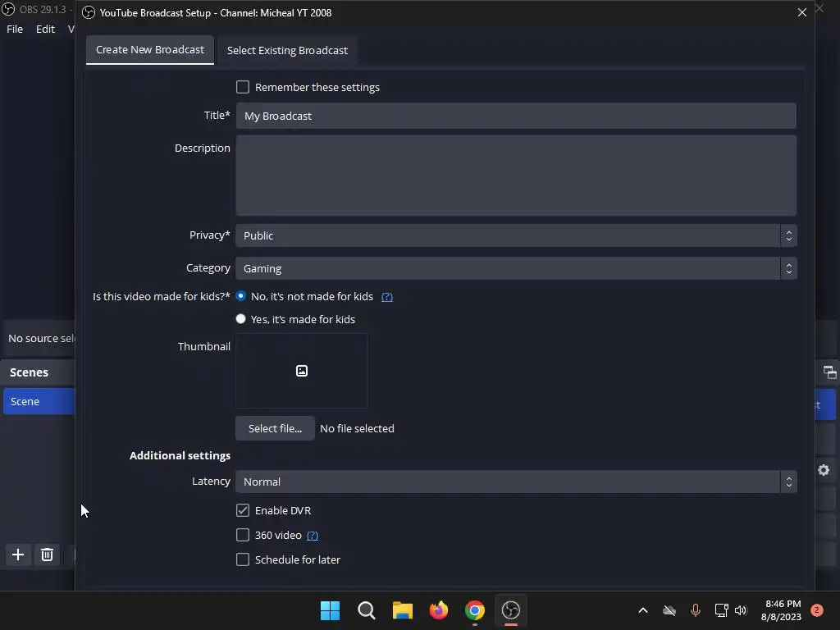Screen dimensions: 840x630
Task: Open File Explorer from taskbar
Action: (402, 610)
